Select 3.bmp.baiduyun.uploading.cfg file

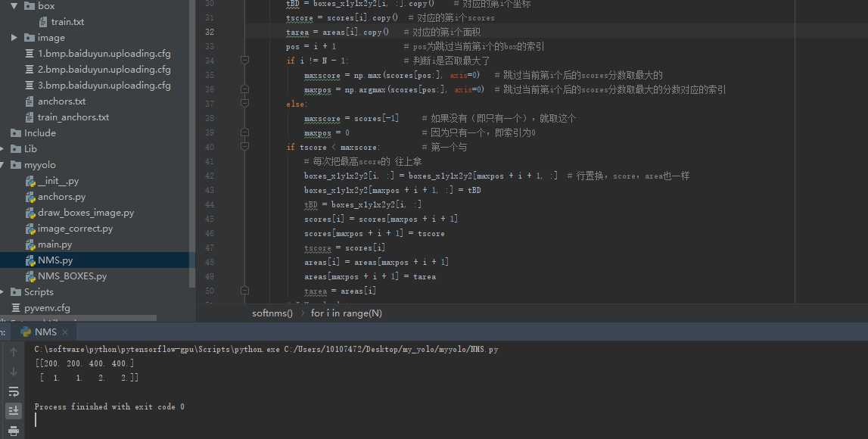(x=104, y=86)
